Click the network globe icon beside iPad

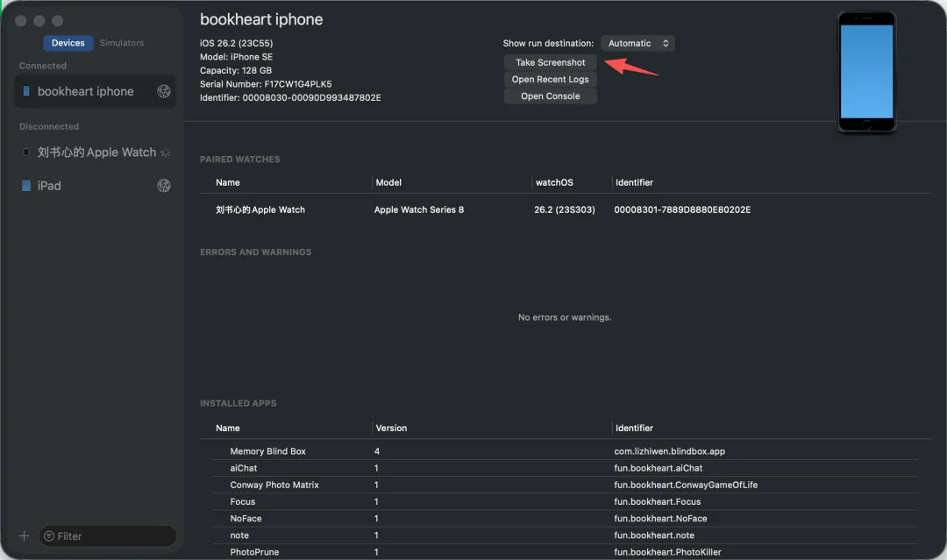(x=163, y=186)
